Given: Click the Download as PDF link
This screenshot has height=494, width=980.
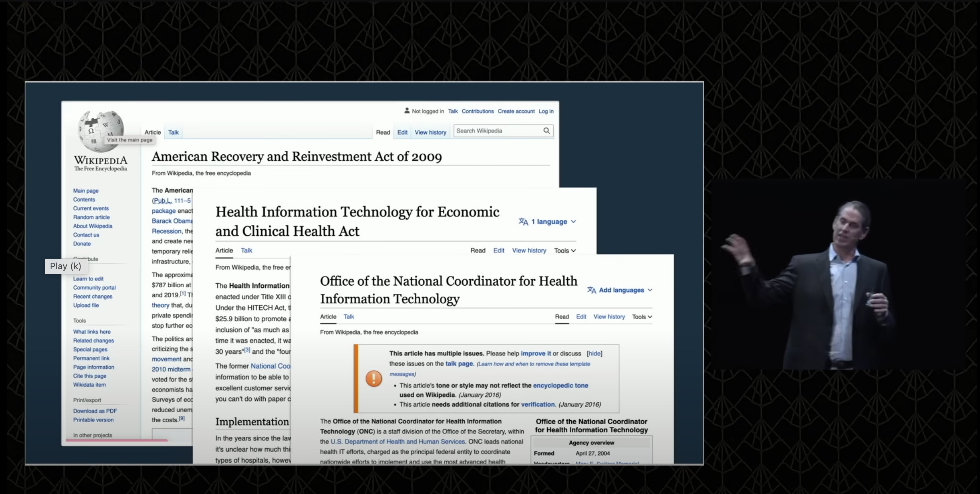Looking at the screenshot, I should (95, 411).
